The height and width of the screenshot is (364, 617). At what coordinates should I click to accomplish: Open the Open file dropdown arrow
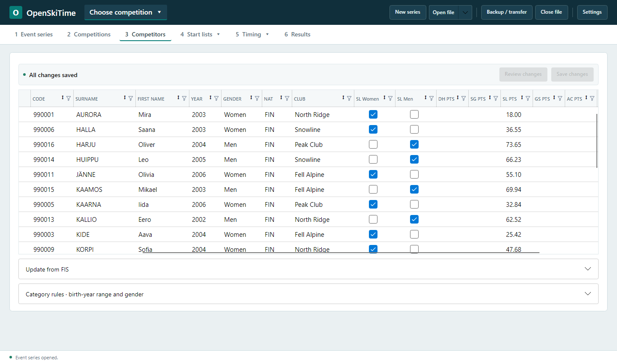[465, 12]
